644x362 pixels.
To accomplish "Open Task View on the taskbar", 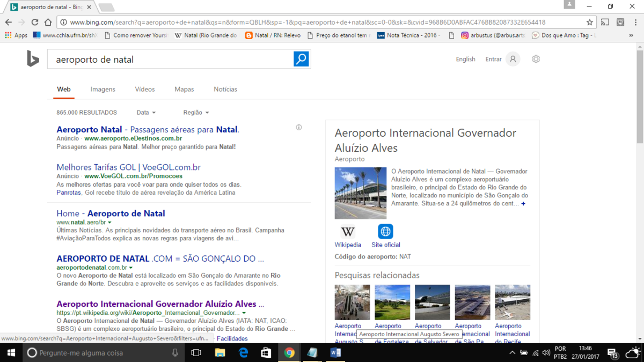I will [196, 352].
